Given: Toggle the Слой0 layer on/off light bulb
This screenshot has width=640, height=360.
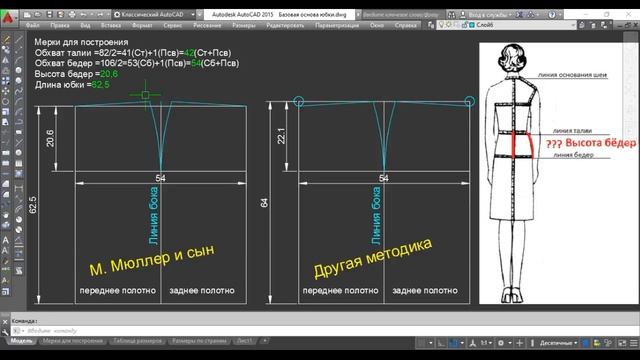Looking at the screenshot, I should (441, 25).
